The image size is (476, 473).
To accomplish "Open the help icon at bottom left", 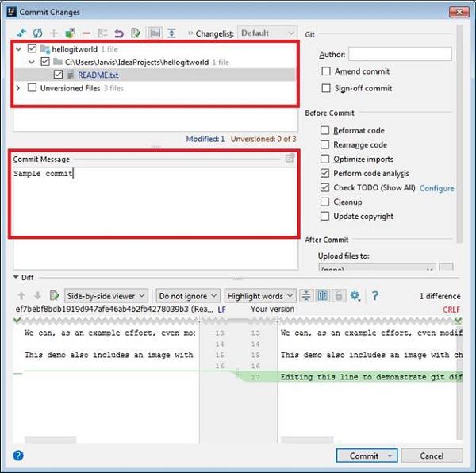I will click(x=18, y=456).
